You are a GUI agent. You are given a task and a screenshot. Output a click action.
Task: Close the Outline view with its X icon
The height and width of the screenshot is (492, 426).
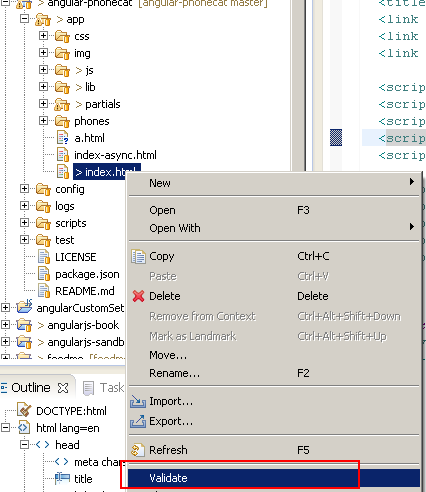(63, 388)
